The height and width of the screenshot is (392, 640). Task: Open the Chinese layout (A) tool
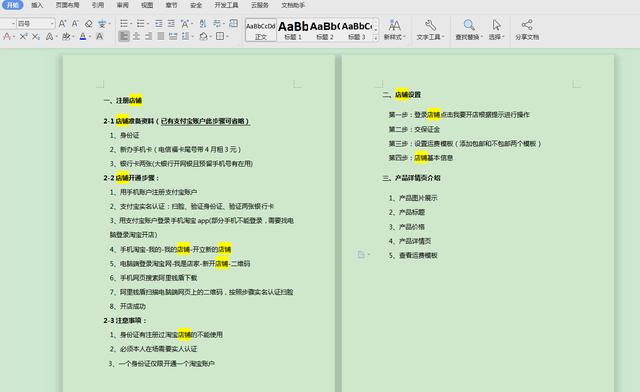click(x=185, y=24)
